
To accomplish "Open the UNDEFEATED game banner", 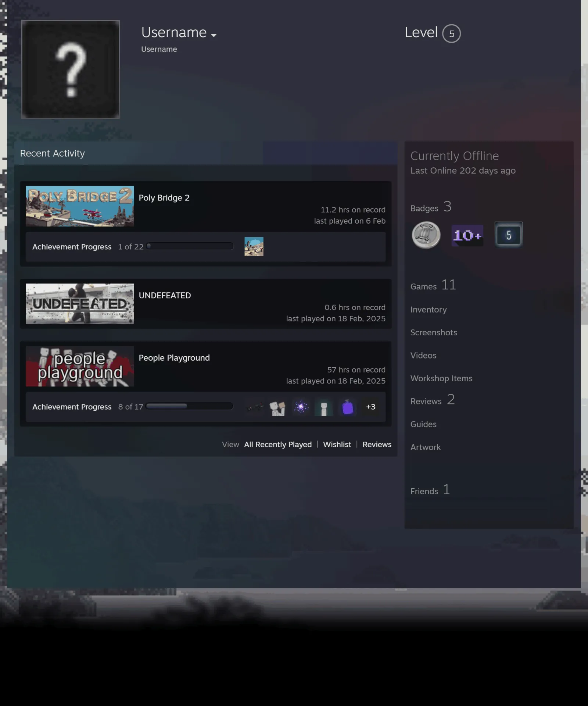I will (x=80, y=304).
